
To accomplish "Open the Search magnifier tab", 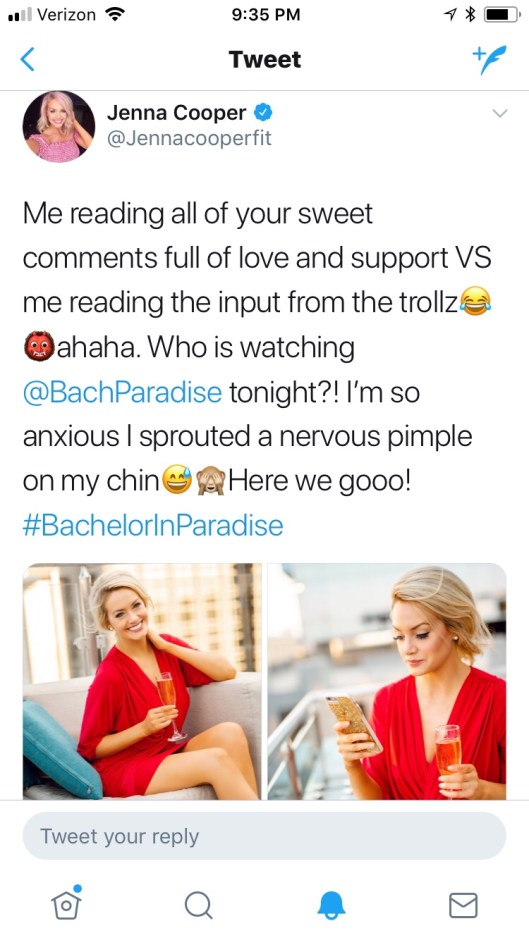I will click(199, 905).
